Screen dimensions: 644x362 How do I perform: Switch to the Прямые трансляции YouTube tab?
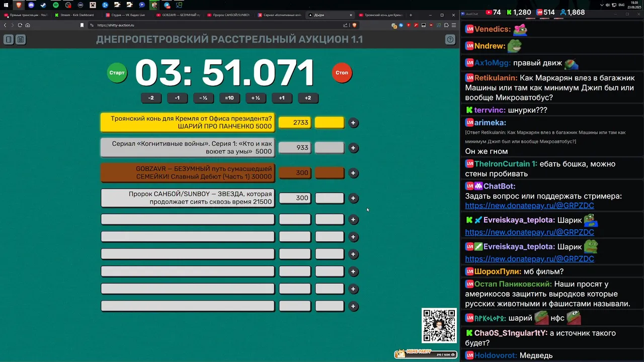coord(26,15)
